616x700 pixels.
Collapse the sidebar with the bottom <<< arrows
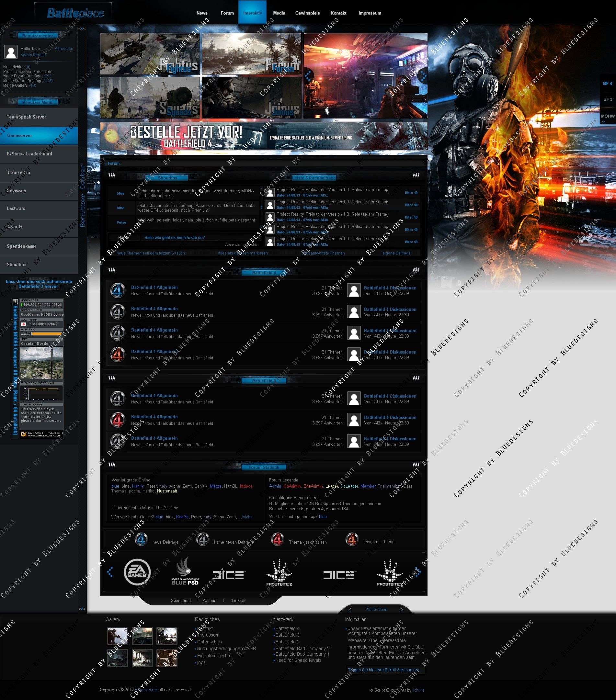coord(82,609)
